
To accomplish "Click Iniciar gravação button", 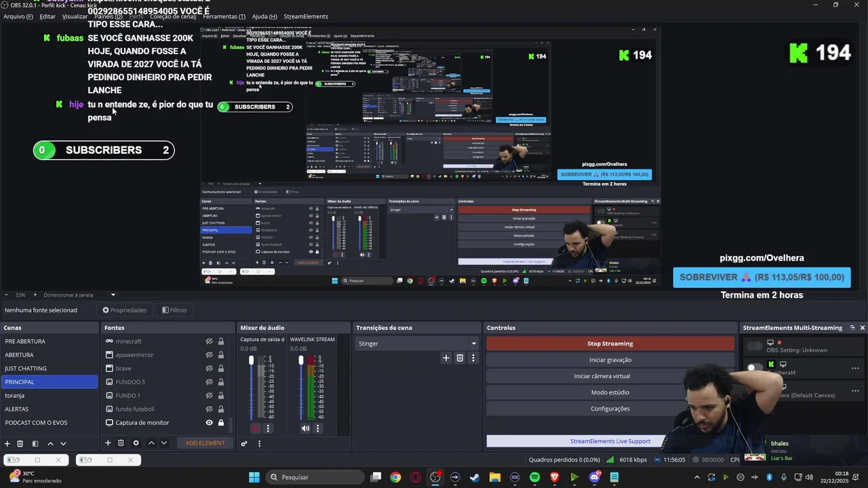I will point(610,360).
